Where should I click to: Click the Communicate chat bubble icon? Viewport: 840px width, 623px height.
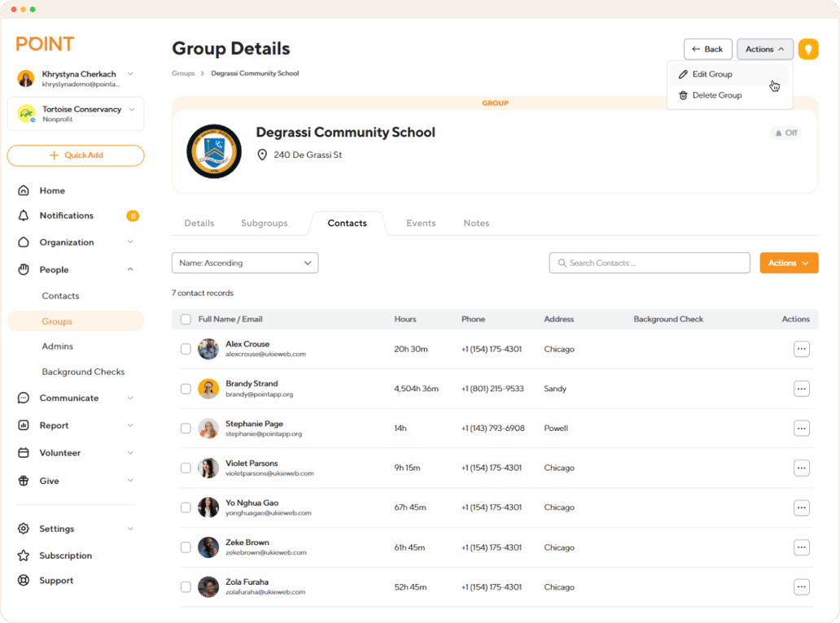pos(24,398)
